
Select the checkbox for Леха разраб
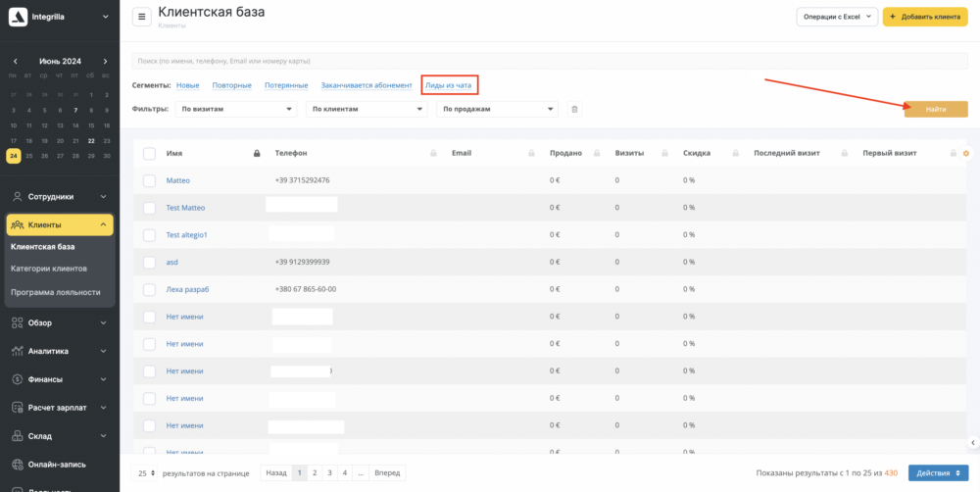[x=149, y=289]
